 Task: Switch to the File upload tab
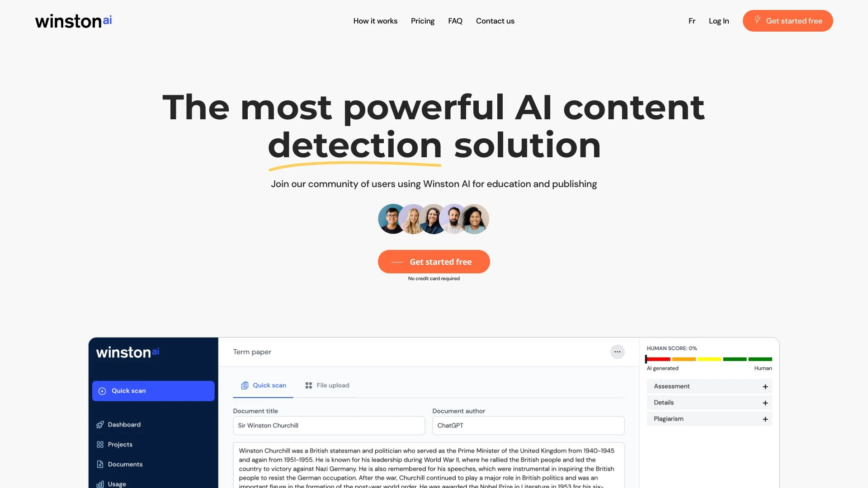[x=327, y=385]
